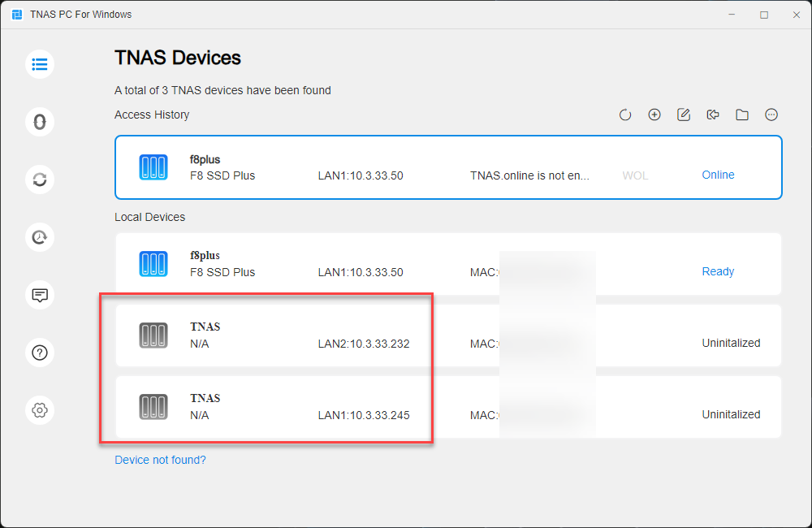Click the link-shaped second sidebar icon

pyautogui.click(x=40, y=122)
